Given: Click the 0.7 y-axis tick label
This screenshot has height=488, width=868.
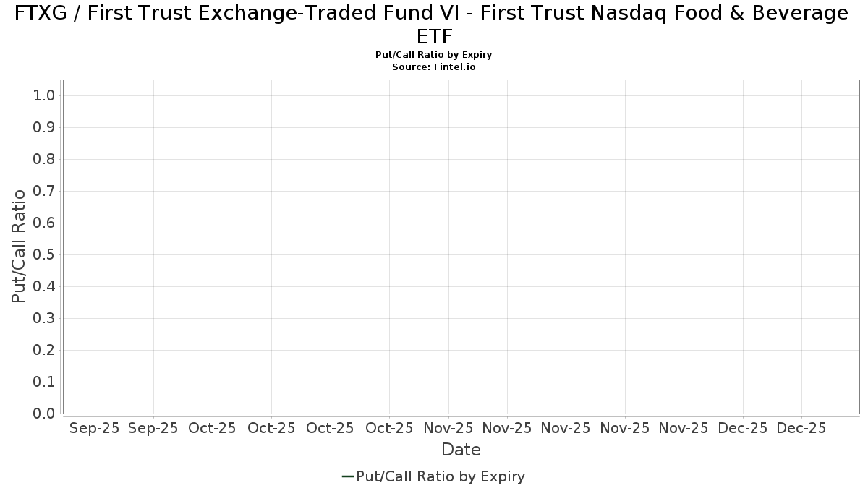Looking at the screenshot, I should click(x=44, y=191).
